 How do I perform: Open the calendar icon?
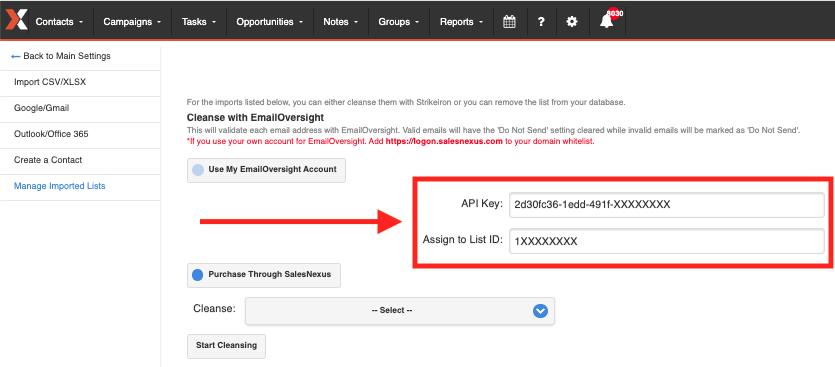(509, 22)
